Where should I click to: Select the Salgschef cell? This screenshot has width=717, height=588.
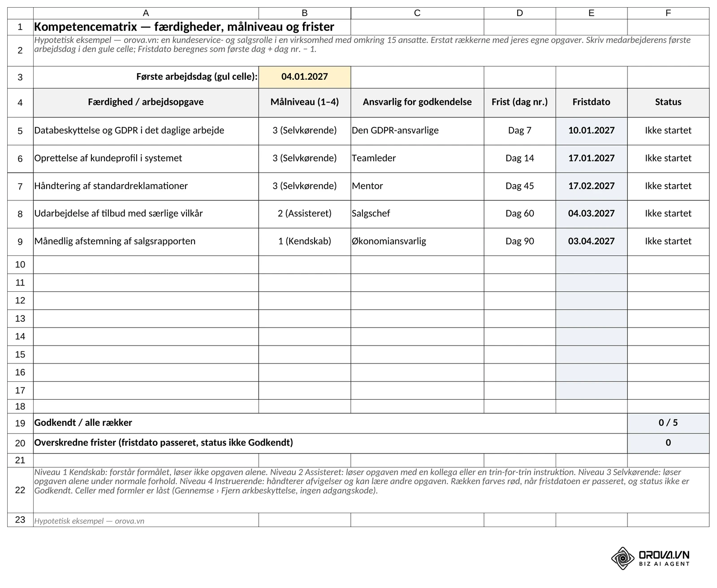pyautogui.click(x=417, y=214)
